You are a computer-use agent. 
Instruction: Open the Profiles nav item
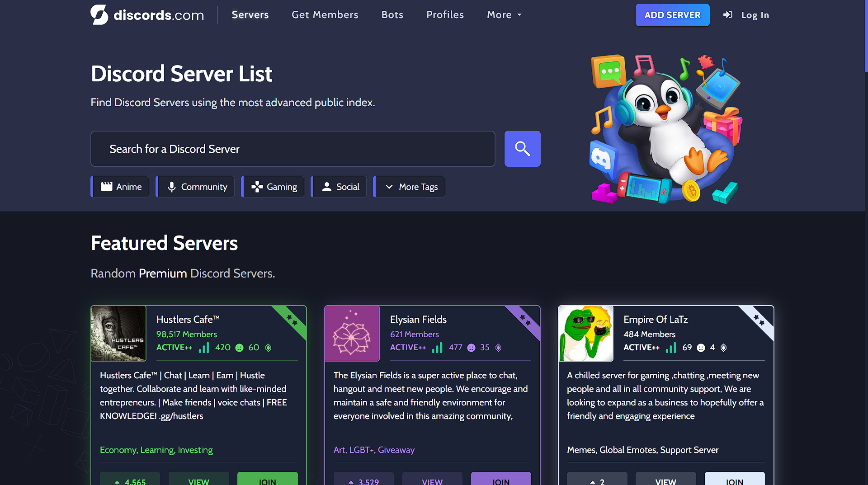coord(445,15)
